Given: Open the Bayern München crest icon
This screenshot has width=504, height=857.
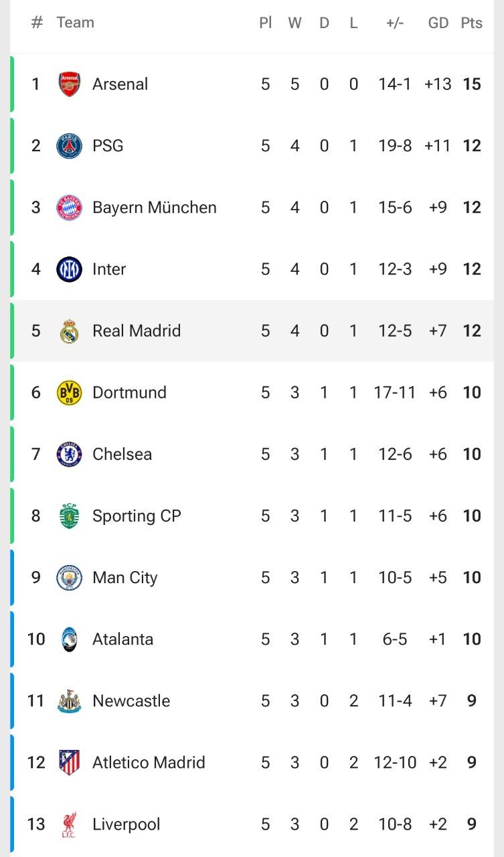Looking at the screenshot, I should [70, 208].
